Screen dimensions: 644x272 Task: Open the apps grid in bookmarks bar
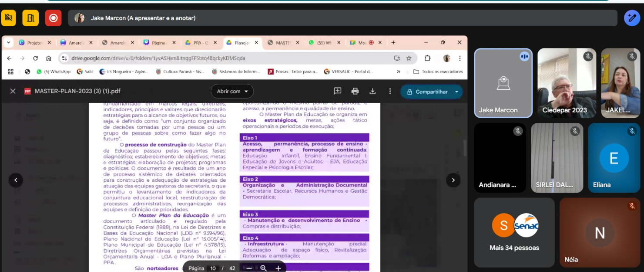11,71
